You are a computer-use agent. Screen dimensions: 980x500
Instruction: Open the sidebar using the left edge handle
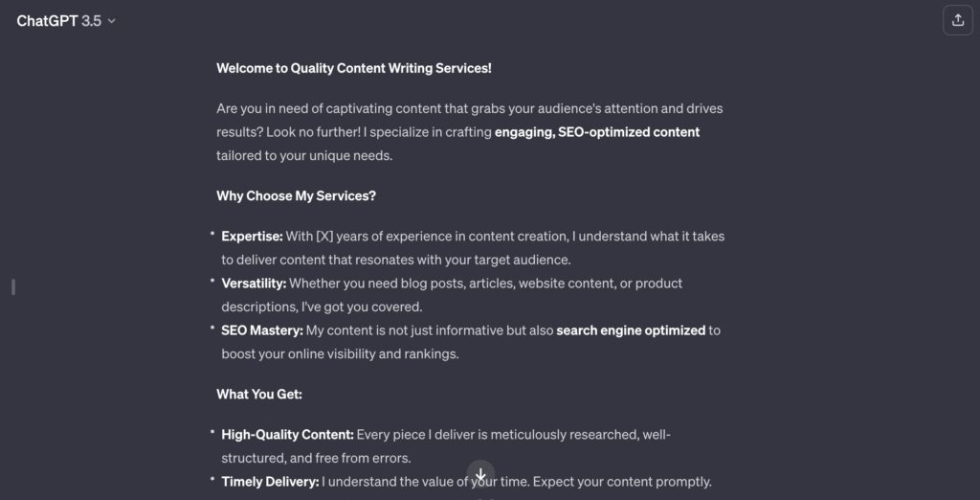point(12,286)
